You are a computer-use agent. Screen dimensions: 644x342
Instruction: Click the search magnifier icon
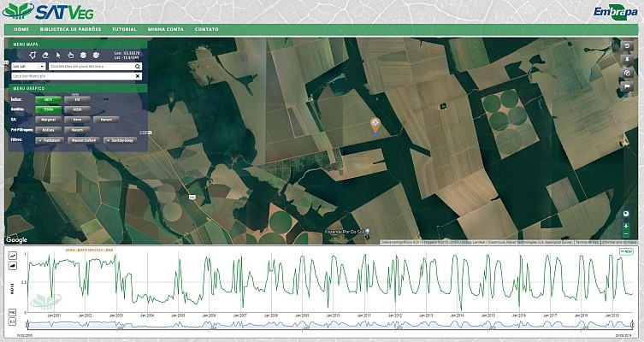click(x=137, y=65)
